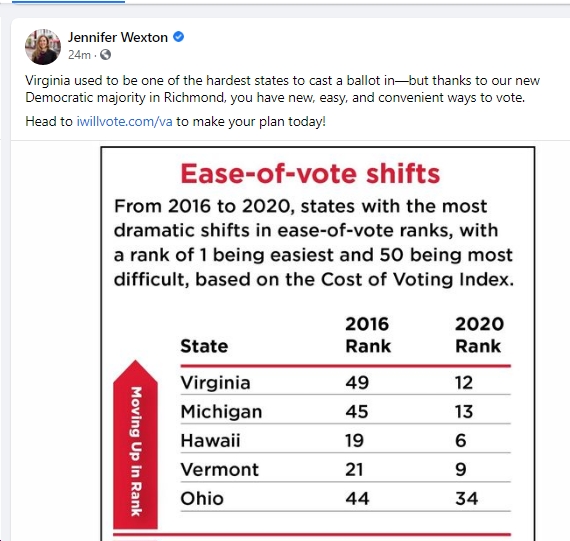Open Jennifer Wexton's profile picture

(43, 47)
